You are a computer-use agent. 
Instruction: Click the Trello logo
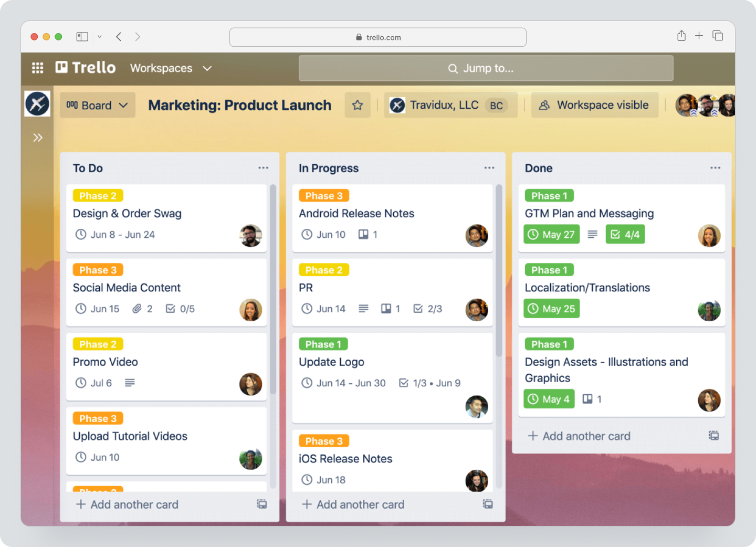[85, 67]
